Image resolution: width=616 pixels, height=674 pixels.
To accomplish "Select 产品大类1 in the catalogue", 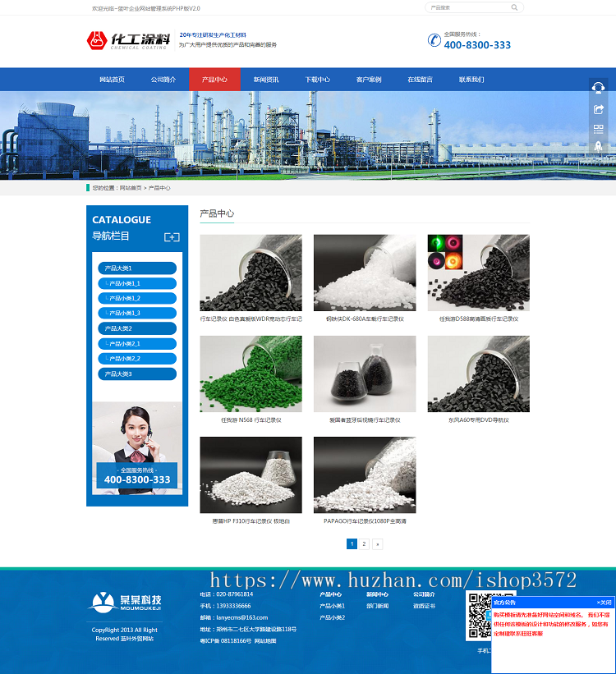I will coord(137,268).
